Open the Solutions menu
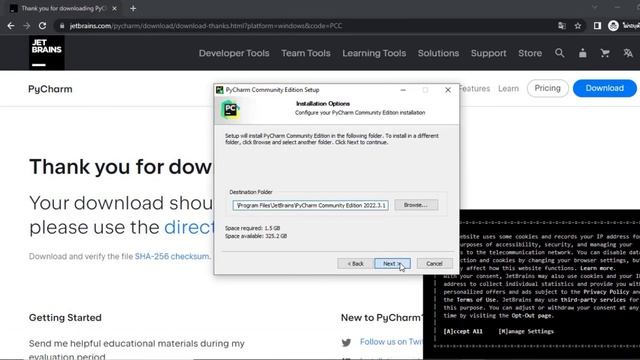640x360 pixels. [438, 53]
